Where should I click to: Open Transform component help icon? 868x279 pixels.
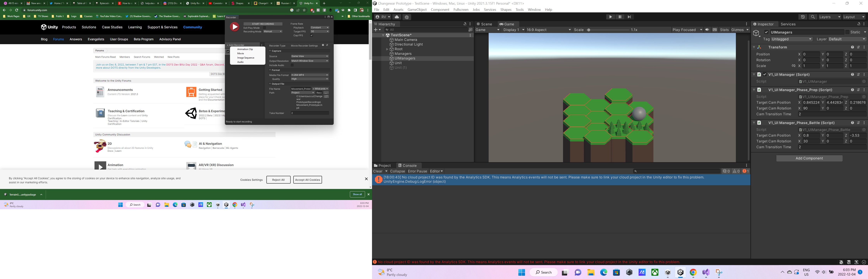pos(852,47)
